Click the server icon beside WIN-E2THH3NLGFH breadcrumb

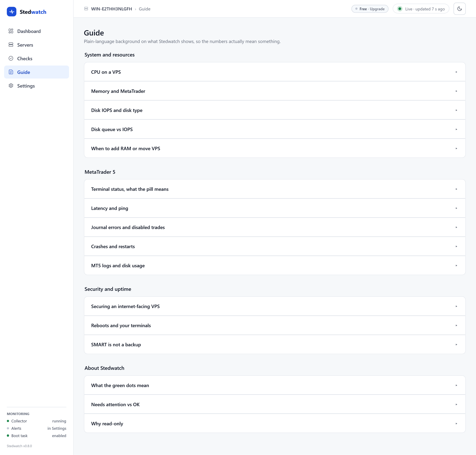pyautogui.click(x=86, y=9)
